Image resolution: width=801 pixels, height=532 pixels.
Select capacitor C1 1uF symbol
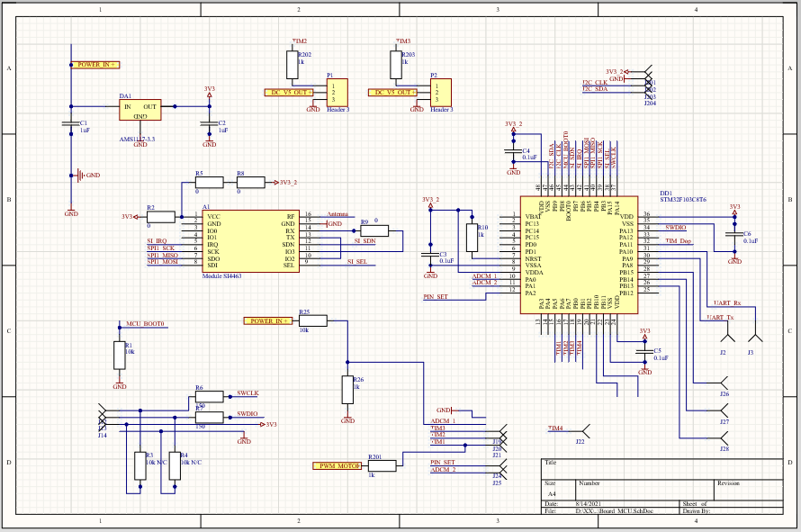tap(71, 123)
